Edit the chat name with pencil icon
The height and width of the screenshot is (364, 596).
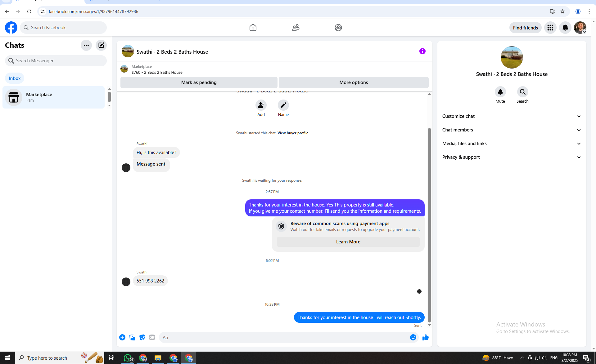[x=283, y=105]
